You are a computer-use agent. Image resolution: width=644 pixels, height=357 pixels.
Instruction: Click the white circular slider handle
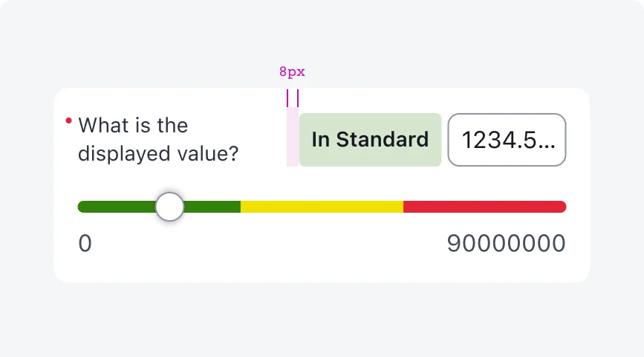coord(170,207)
